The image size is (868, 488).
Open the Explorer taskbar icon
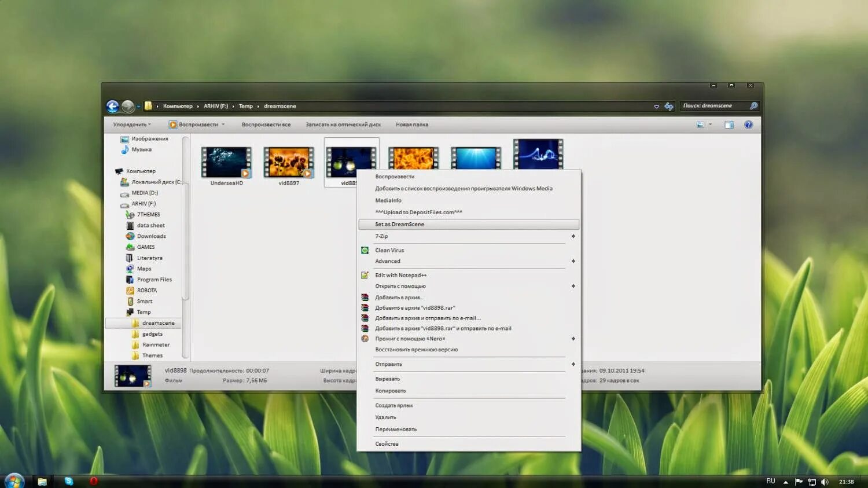click(42, 481)
